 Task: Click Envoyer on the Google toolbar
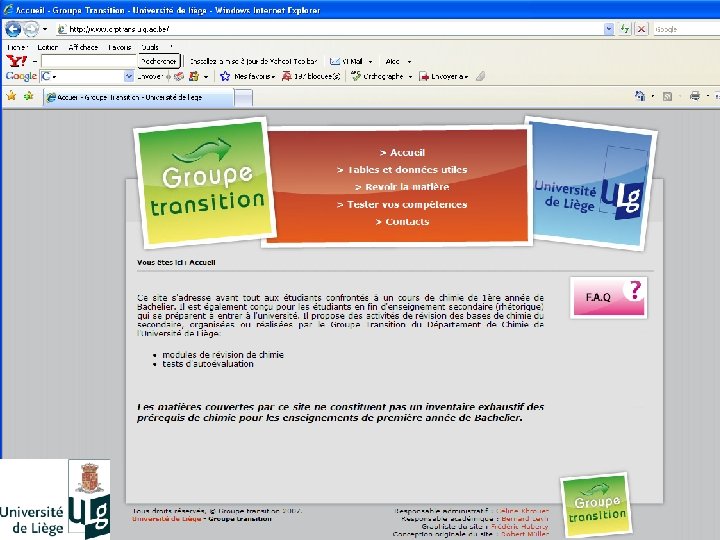pos(150,77)
